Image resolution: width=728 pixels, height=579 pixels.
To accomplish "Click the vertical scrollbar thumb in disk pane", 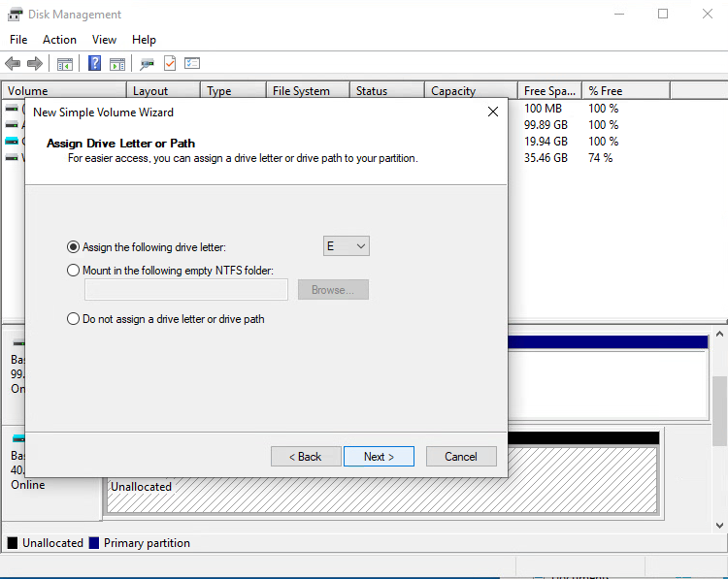I will click(719, 411).
